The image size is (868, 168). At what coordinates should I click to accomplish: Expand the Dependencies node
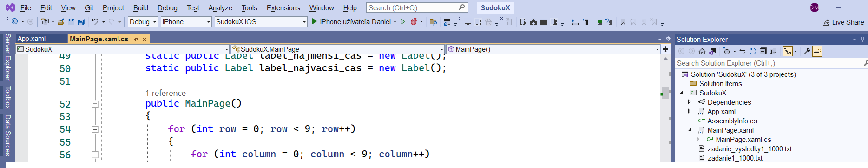[x=690, y=102]
